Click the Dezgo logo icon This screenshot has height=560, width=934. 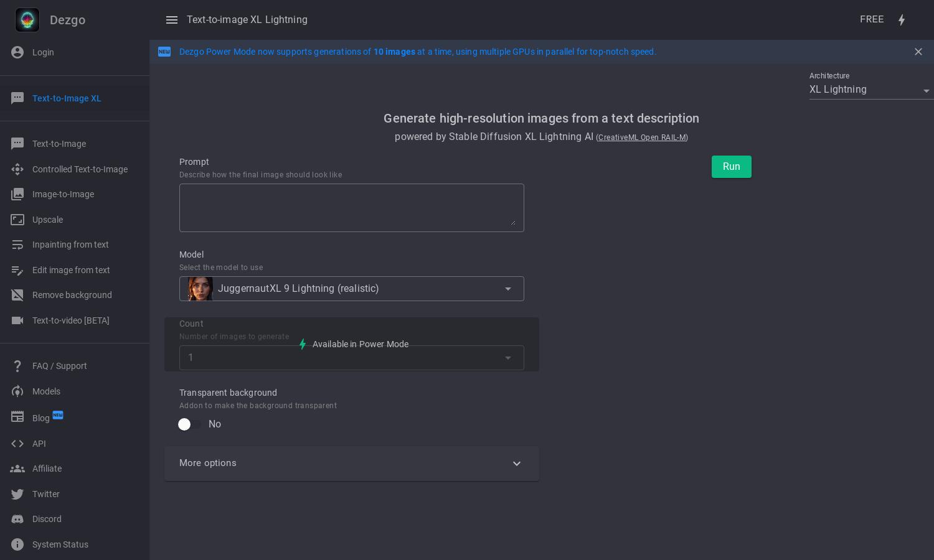pos(27,20)
